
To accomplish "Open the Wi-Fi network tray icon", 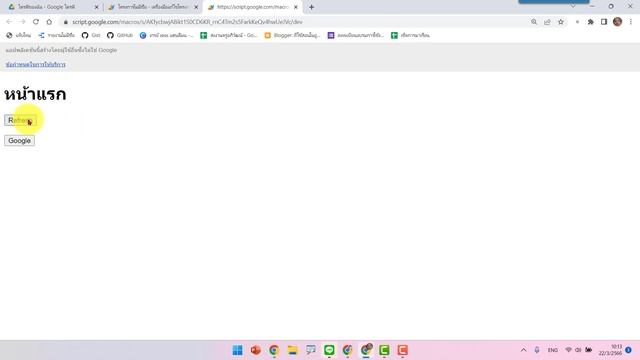I will coord(569,350).
